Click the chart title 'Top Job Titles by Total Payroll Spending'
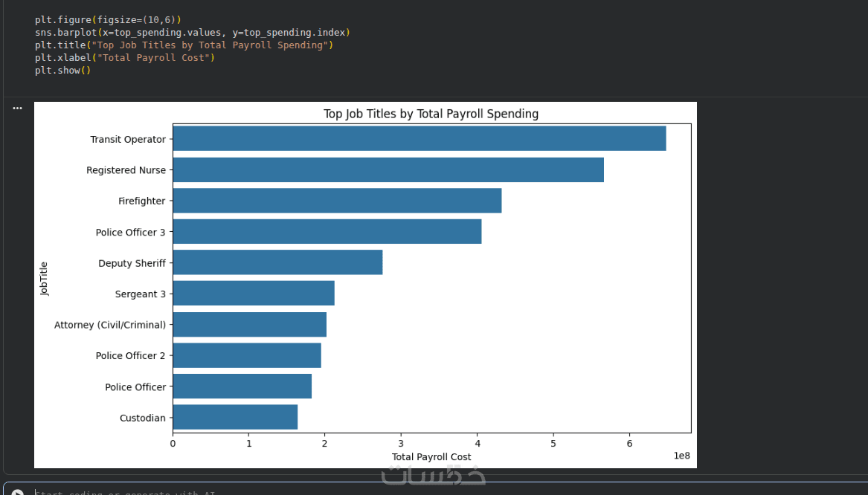 pos(431,114)
